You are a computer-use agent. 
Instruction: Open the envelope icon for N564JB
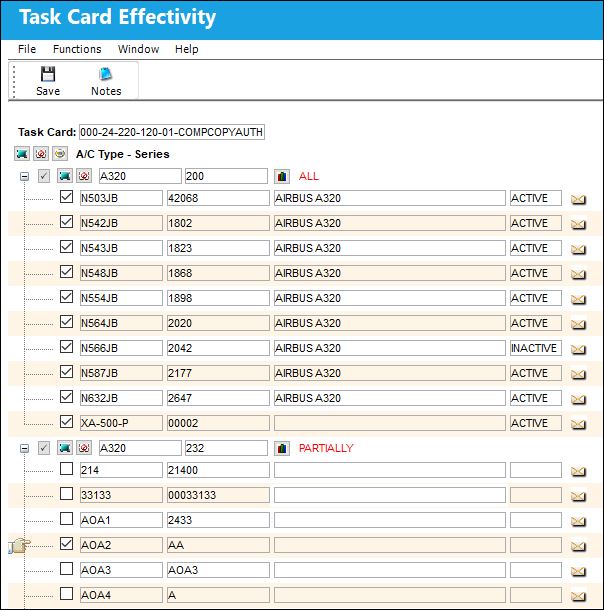pyautogui.click(x=578, y=324)
